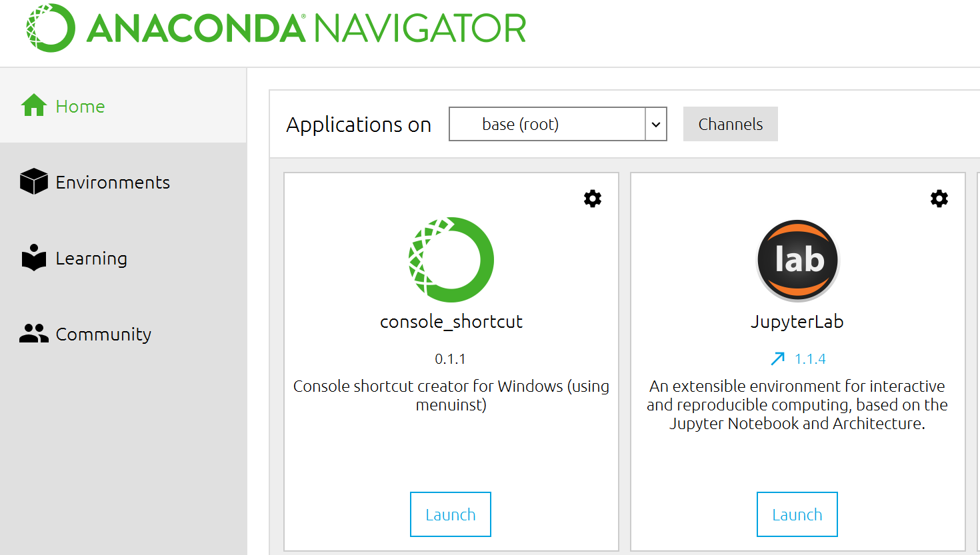The image size is (980, 555).
Task: Click the Home house icon
Action: (34, 106)
